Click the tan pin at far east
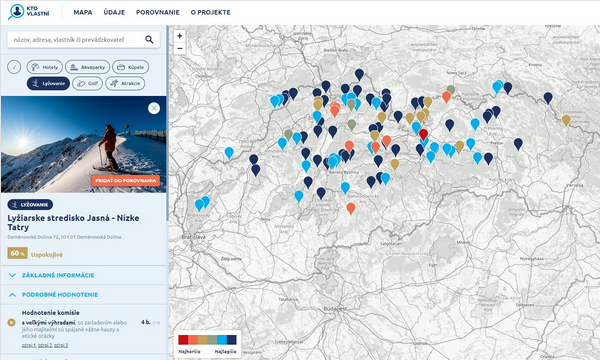600x360 pixels. coord(566,121)
